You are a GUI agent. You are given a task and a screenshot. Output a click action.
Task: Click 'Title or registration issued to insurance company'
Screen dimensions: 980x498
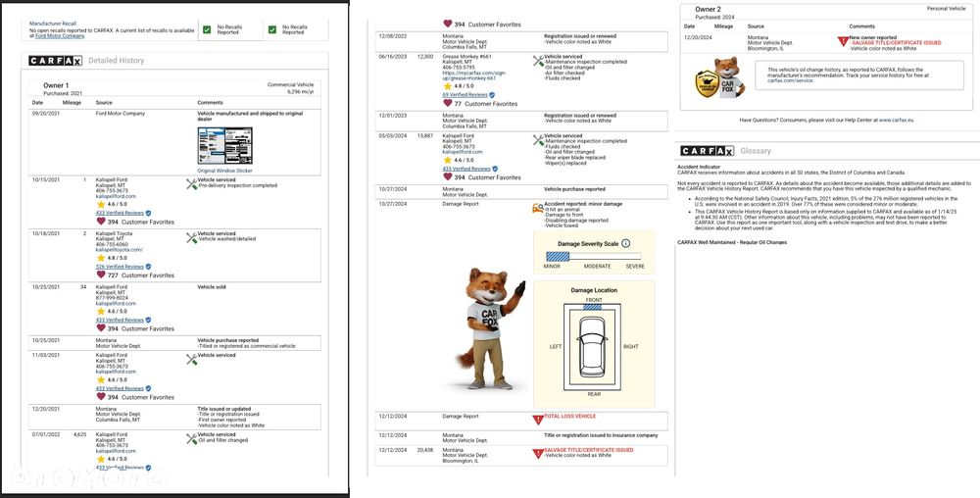(x=601, y=435)
